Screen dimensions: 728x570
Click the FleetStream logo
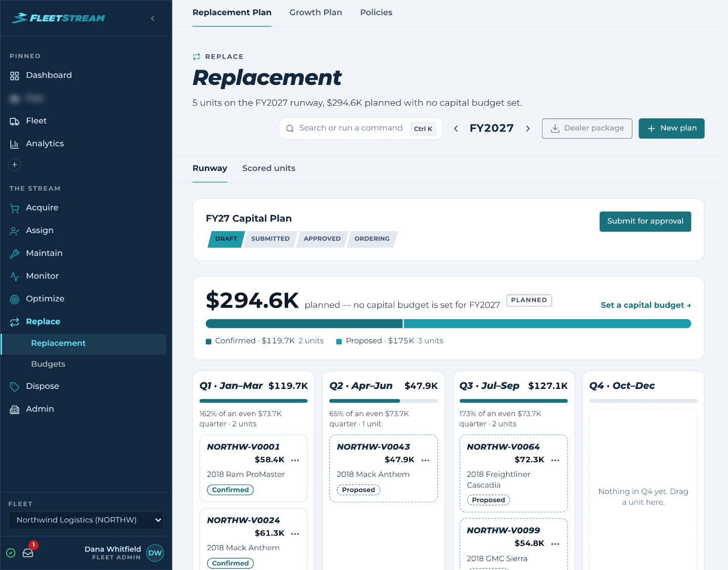click(x=58, y=18)
